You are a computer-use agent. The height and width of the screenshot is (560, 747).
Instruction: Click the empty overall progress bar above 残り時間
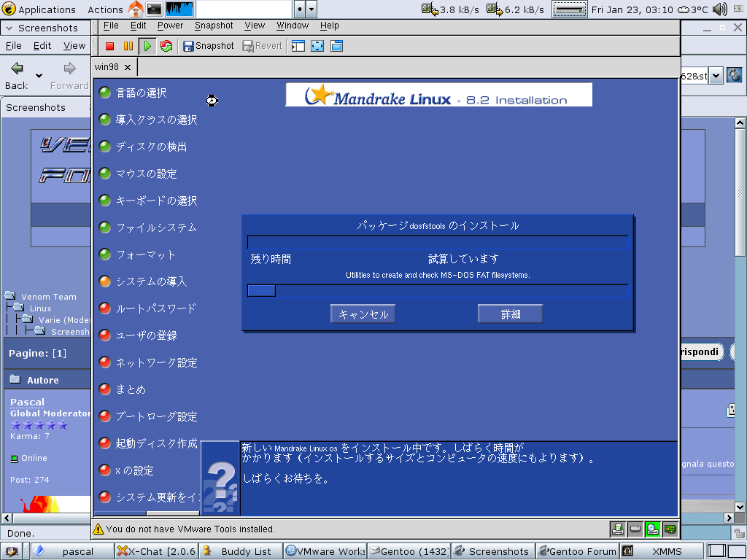tap(438, 242)
